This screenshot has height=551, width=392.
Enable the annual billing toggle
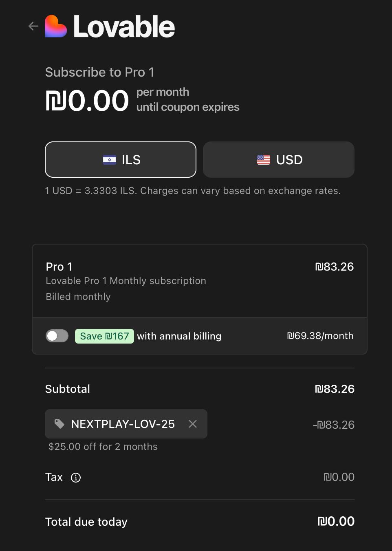(x=57, y=336)
